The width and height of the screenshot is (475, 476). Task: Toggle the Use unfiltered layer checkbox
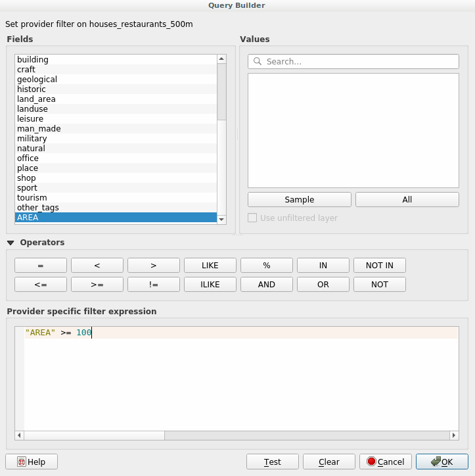[252, 218]
